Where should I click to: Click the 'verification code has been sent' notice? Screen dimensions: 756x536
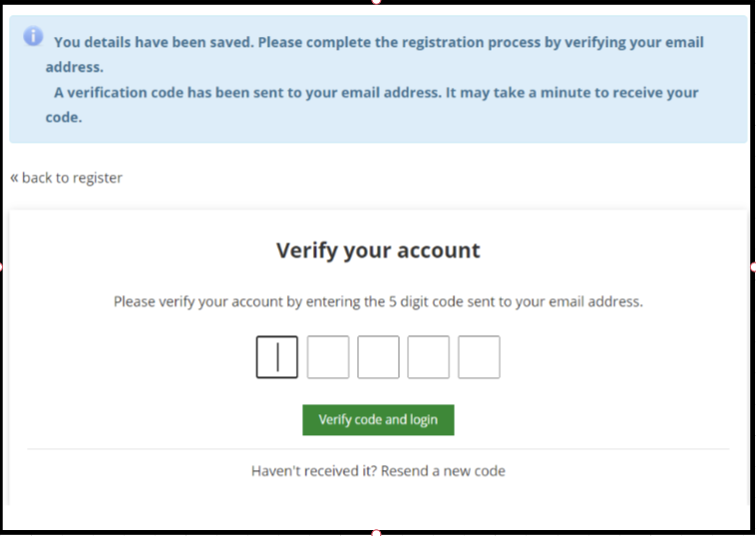(378, 93)
